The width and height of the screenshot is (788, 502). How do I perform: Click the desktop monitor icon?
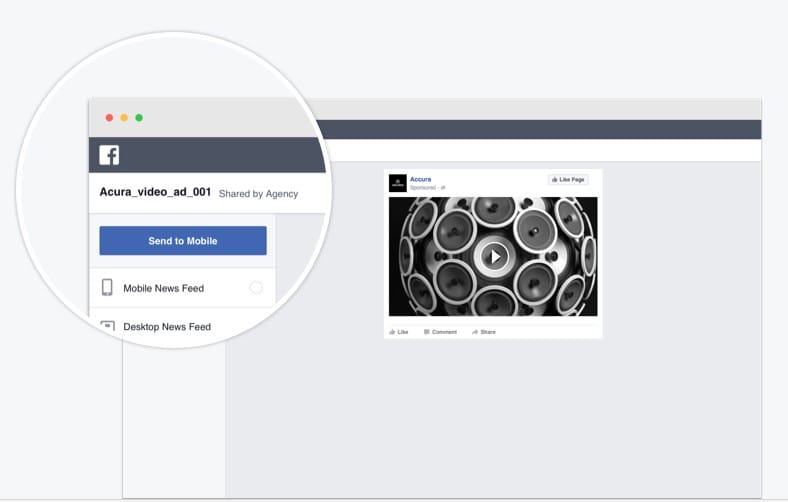[x=107, y=326]
